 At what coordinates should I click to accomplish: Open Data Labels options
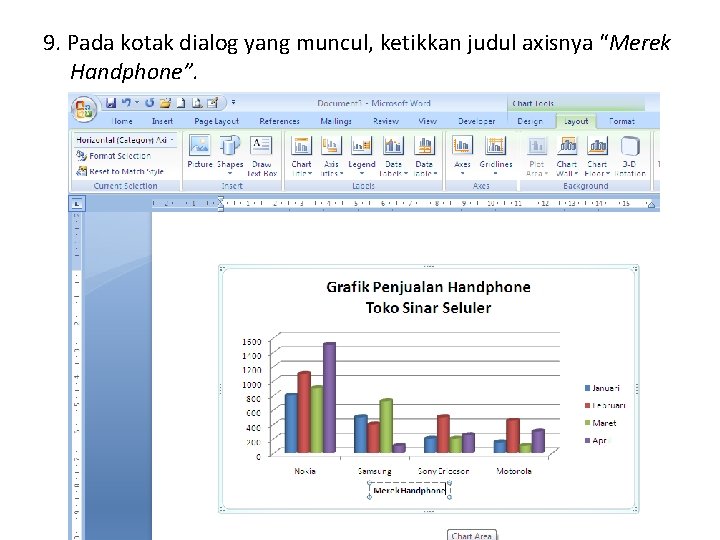coord(394,155)
